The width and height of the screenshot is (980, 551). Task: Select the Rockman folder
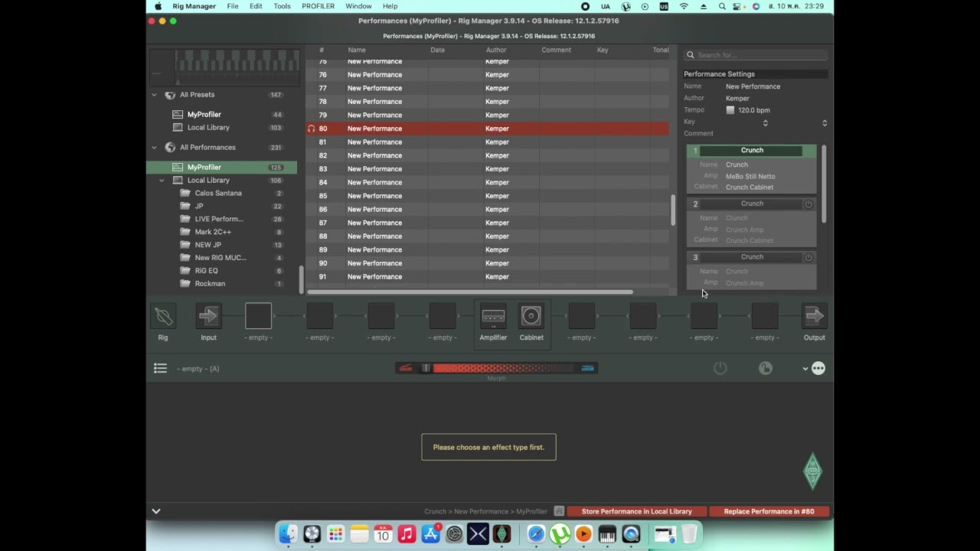coord(210,284)
